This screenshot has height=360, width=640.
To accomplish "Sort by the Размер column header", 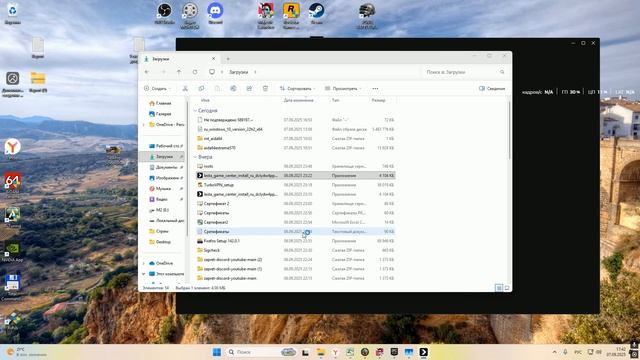I will 378,100.
